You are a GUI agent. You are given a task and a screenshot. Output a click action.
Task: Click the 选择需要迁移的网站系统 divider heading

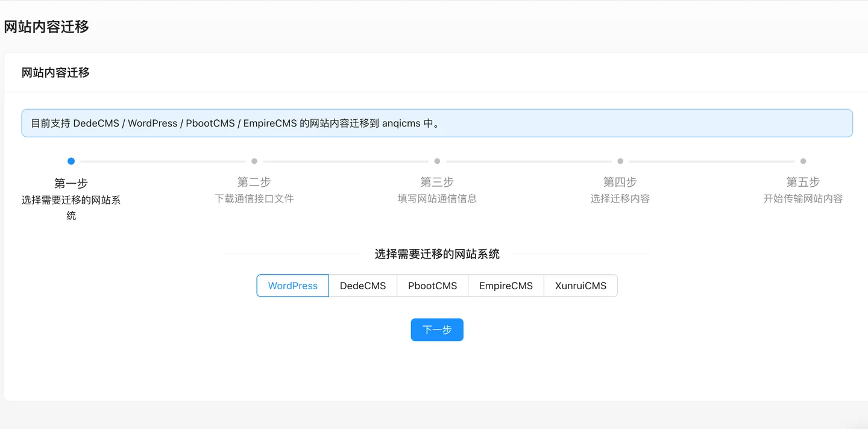[437, 254]
